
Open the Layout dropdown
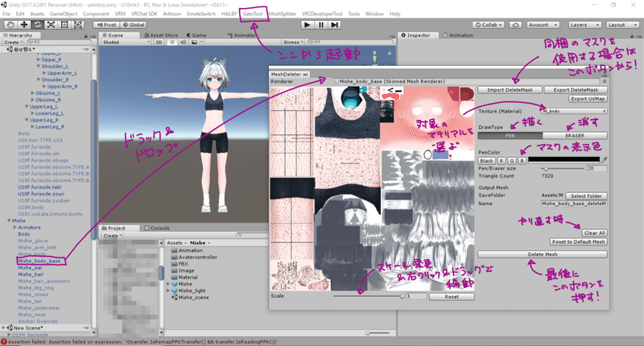coord(622,25)
